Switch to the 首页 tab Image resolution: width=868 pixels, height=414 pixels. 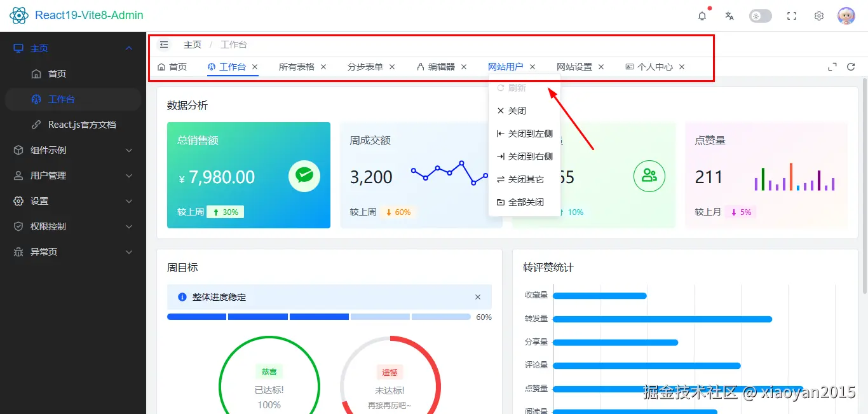172,67
